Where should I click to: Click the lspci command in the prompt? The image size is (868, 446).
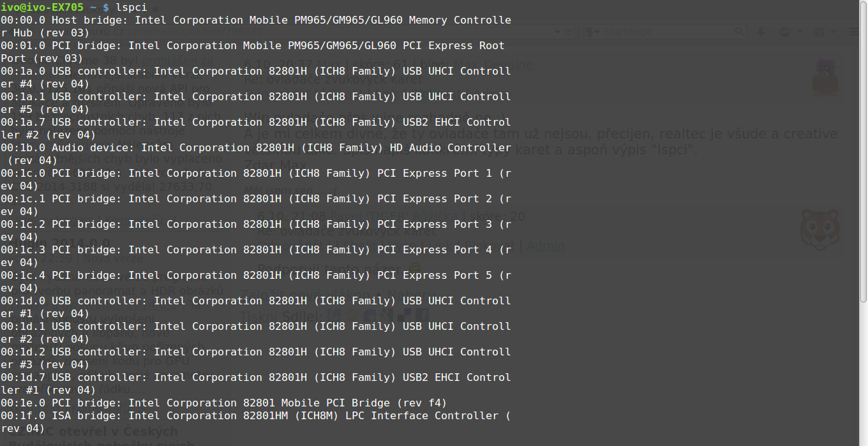[x=131, y=8]
